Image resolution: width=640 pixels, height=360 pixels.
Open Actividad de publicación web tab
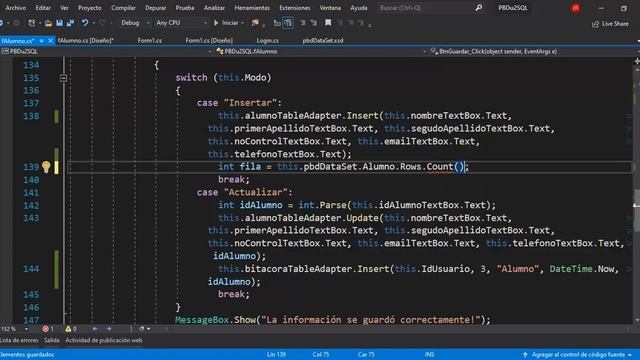coord(104,340)
